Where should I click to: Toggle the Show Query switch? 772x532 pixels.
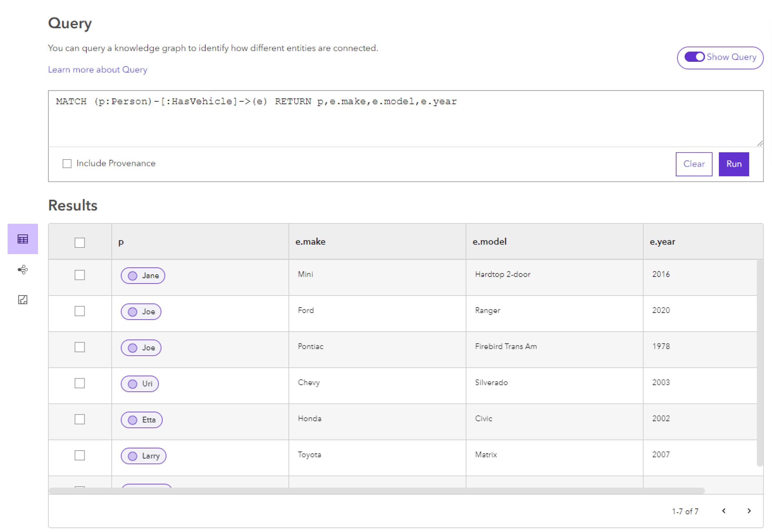click(694, 56)
